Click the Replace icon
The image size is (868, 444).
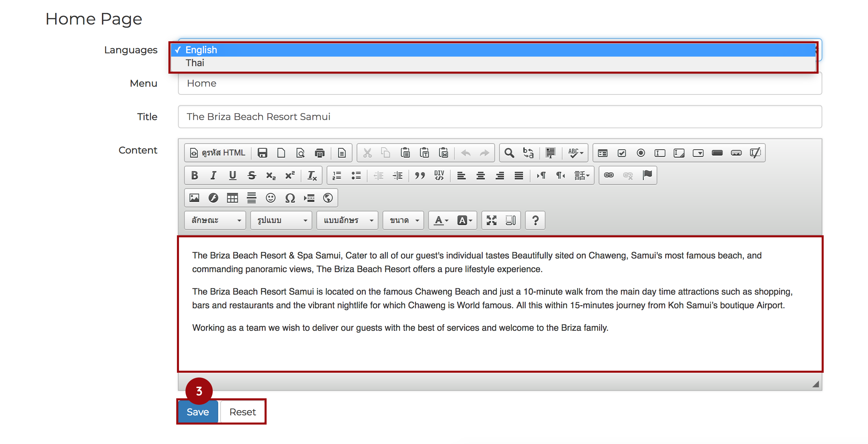(528, 153)
